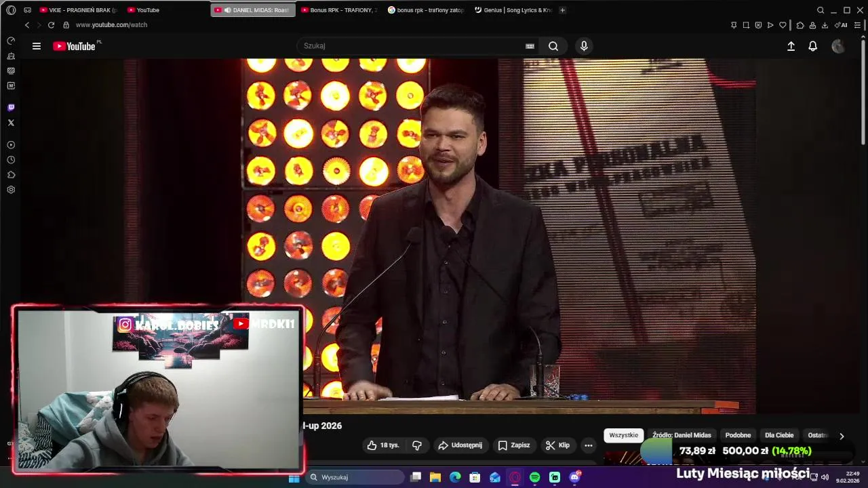Select the DANIEL MIDAS: Roast tab
The height and width of the screenshot is (488, 868).
click(x=253, y=10)
